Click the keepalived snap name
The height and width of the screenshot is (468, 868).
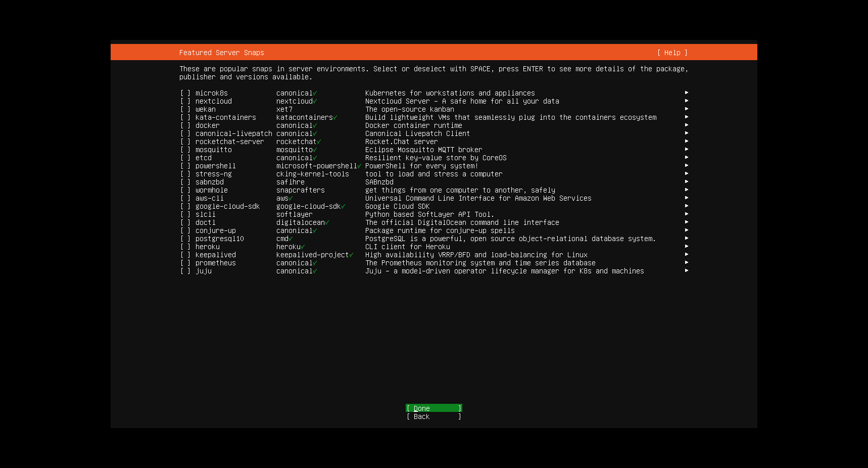coord(216,255)
